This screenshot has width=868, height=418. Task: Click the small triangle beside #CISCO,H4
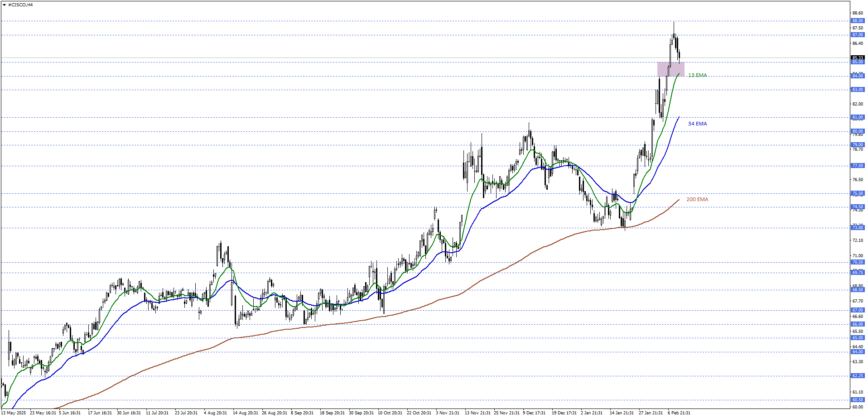pos(4,5)
